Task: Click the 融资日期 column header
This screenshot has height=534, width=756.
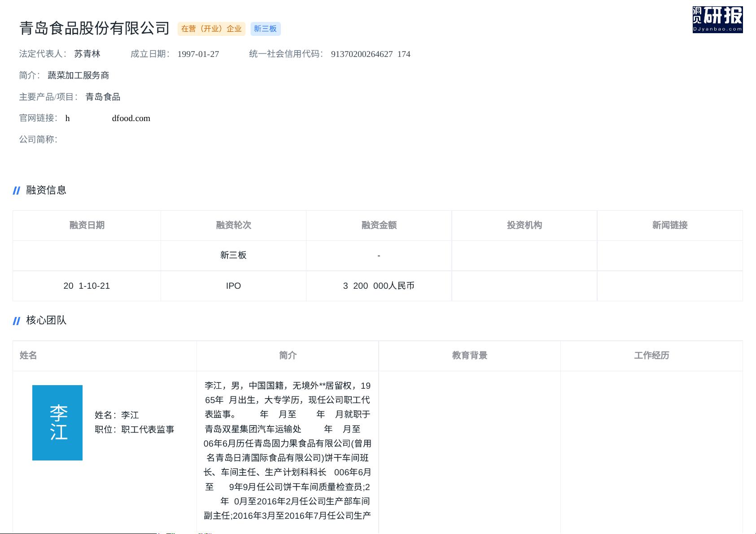Action: tap(87, 225)
